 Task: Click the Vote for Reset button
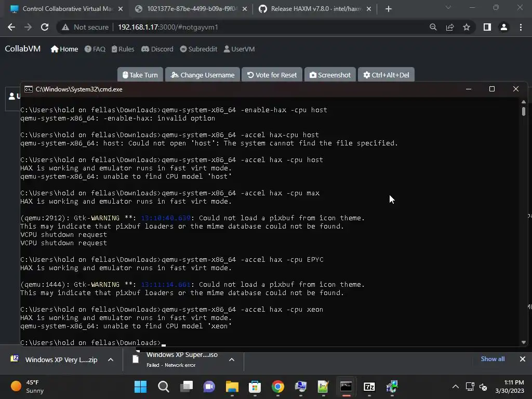(x=272, y=75)
